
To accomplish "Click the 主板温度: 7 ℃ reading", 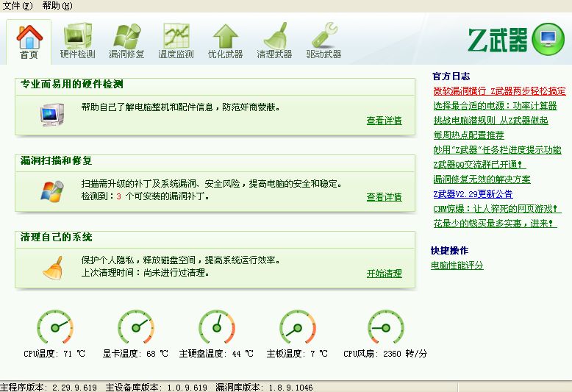I will 297,354.
